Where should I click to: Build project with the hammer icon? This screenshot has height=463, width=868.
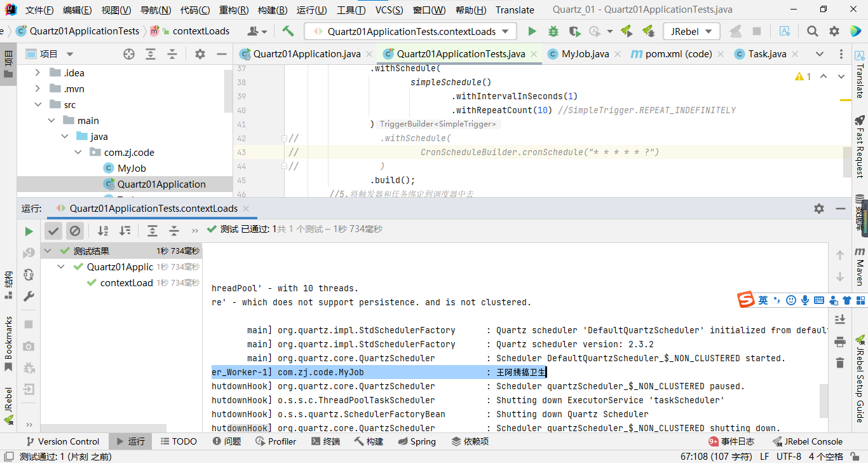(x=288, y=31)
